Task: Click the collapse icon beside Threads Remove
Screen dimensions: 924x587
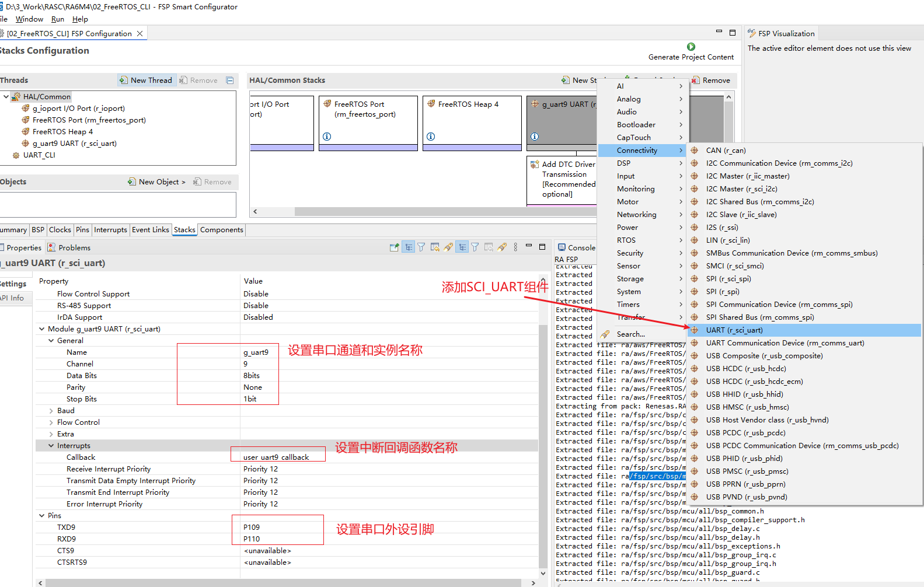Action: [230, 81]
